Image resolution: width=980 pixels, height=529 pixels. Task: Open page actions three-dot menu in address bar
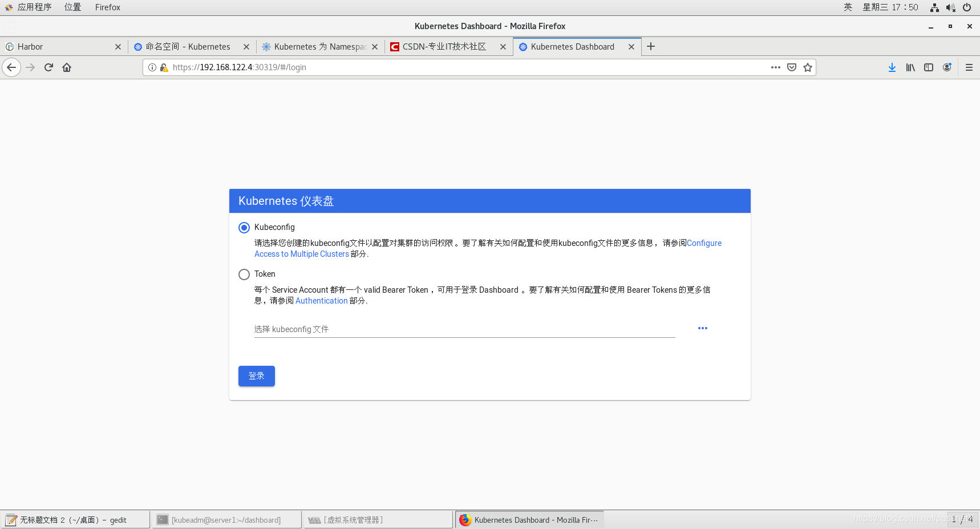[x=776, y=67]
